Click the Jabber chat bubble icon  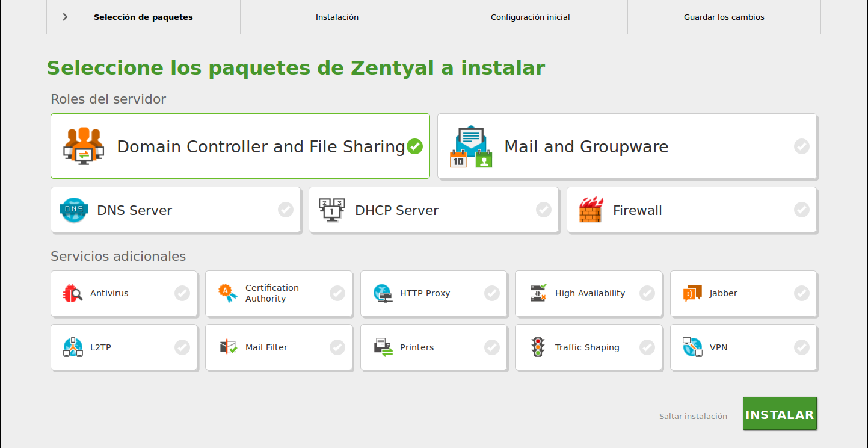click(692, 293)
